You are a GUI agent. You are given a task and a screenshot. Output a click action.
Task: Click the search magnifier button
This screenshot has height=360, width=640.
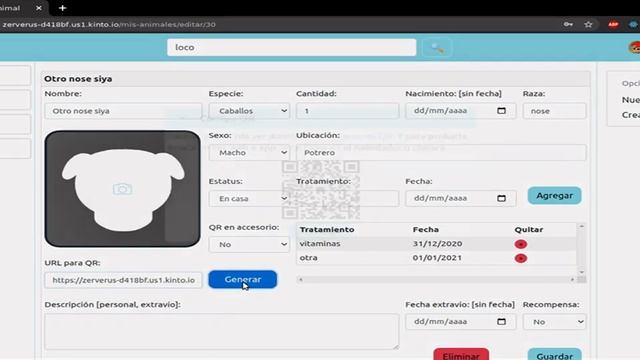pos(437,48)
